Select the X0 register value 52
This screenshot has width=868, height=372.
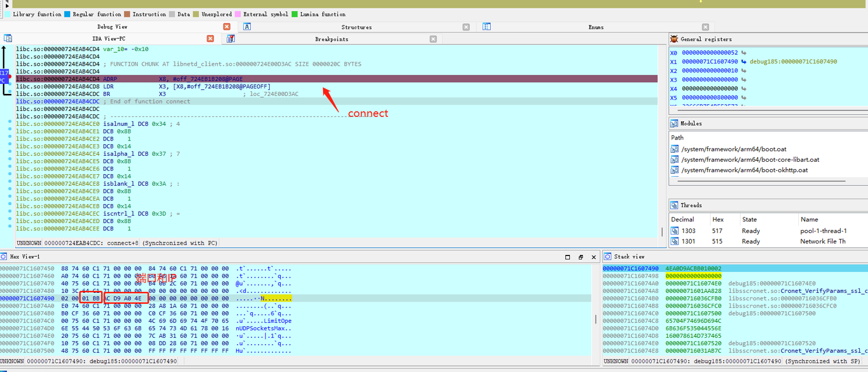tap(710, 52)
